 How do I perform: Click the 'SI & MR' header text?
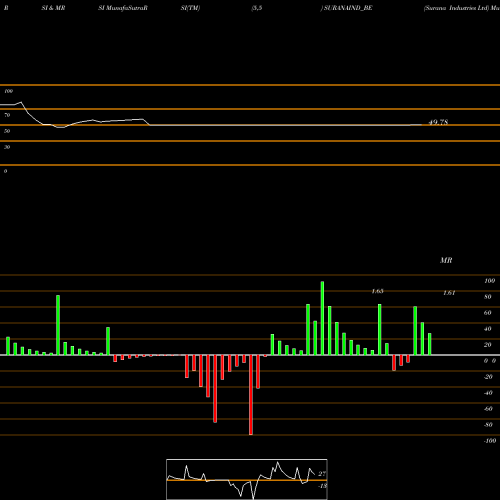[53, 8]
